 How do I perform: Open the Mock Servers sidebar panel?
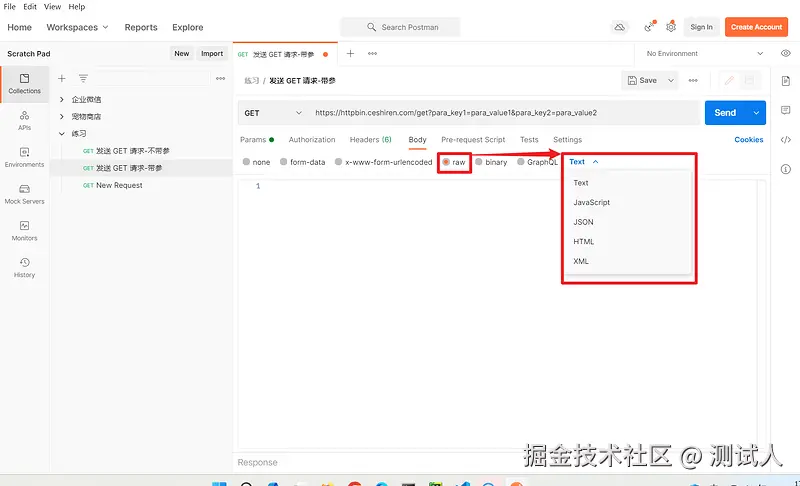tap(24, 194)
